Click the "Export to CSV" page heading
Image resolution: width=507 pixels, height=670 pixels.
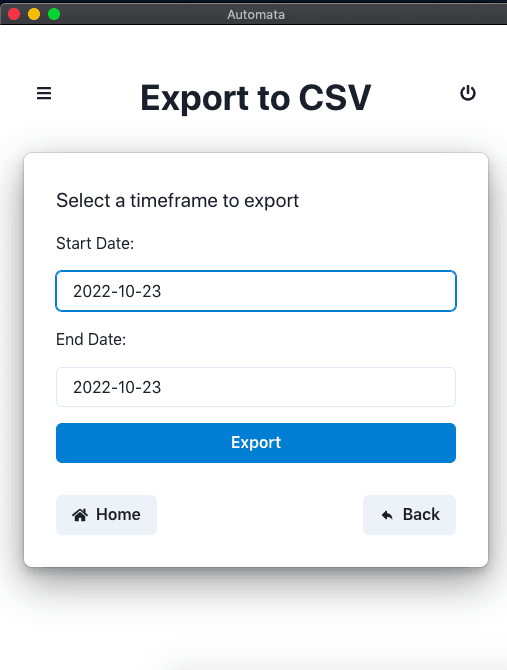[255, 98]
